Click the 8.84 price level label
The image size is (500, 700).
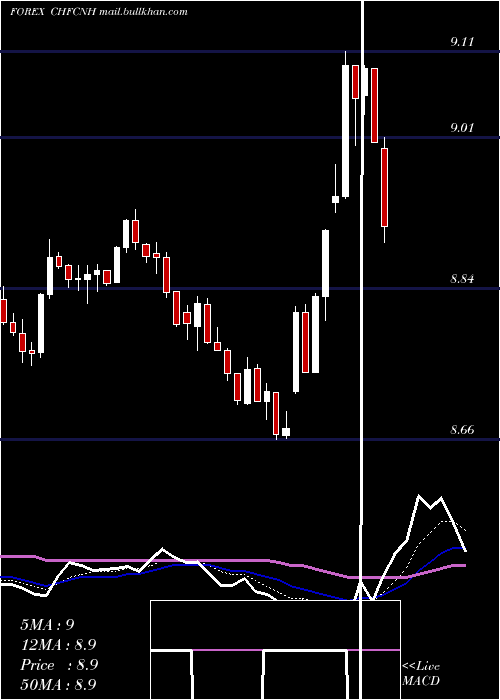462,279
